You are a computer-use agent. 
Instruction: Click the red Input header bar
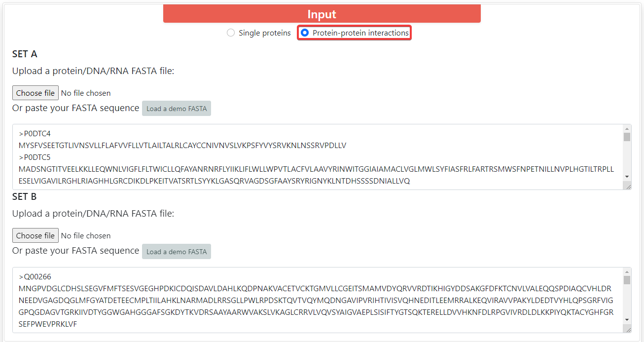click(x=322, y=14)
